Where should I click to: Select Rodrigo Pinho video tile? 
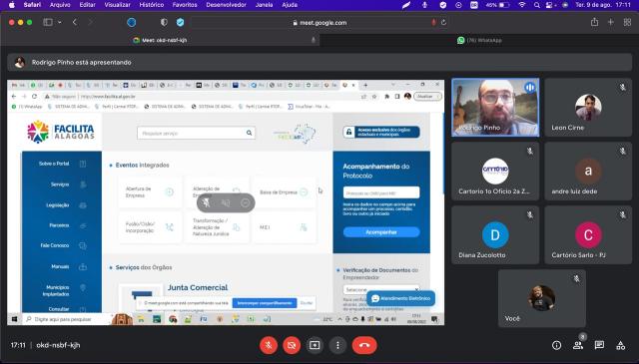tap(495, 108)
